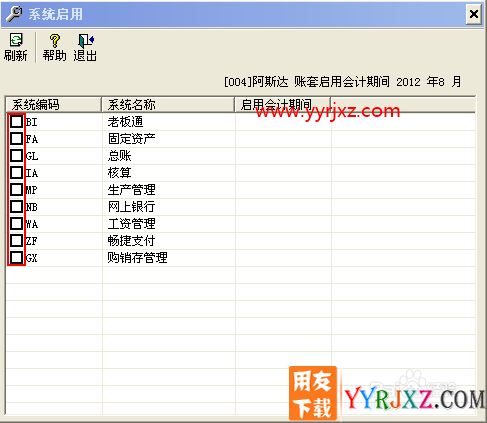487x423 pixels.
Task: Click the 启用会计期间 column header
Action: [x=283, y=105]
